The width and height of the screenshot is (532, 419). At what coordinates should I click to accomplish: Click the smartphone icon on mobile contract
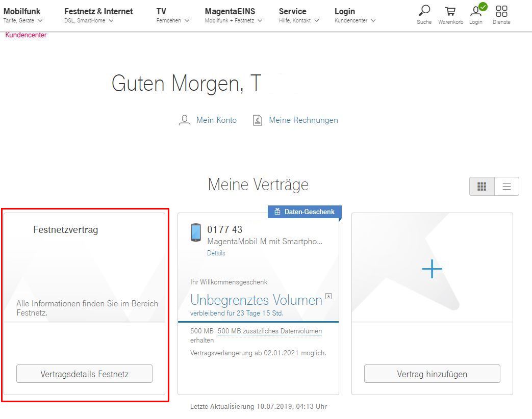[x=196, y=232]
